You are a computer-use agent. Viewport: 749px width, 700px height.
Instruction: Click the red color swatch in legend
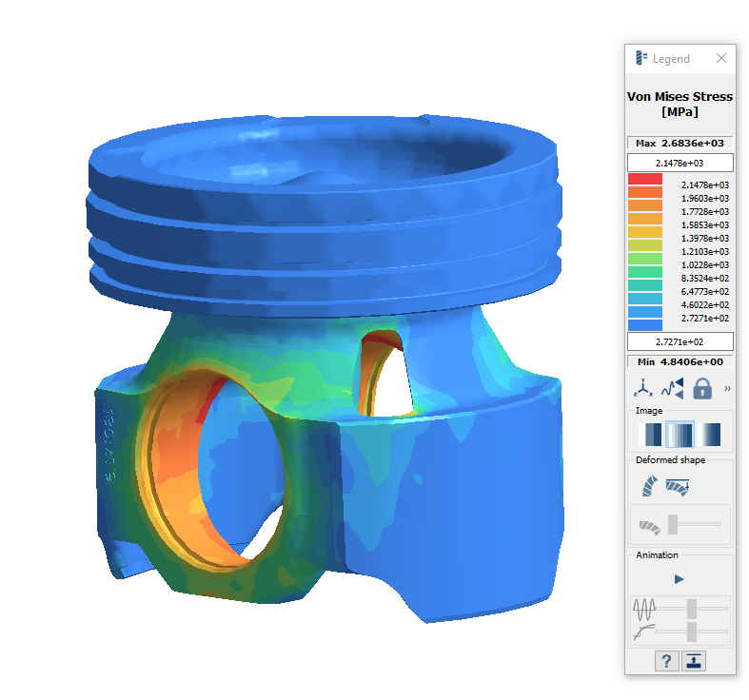tap(644, 180)
